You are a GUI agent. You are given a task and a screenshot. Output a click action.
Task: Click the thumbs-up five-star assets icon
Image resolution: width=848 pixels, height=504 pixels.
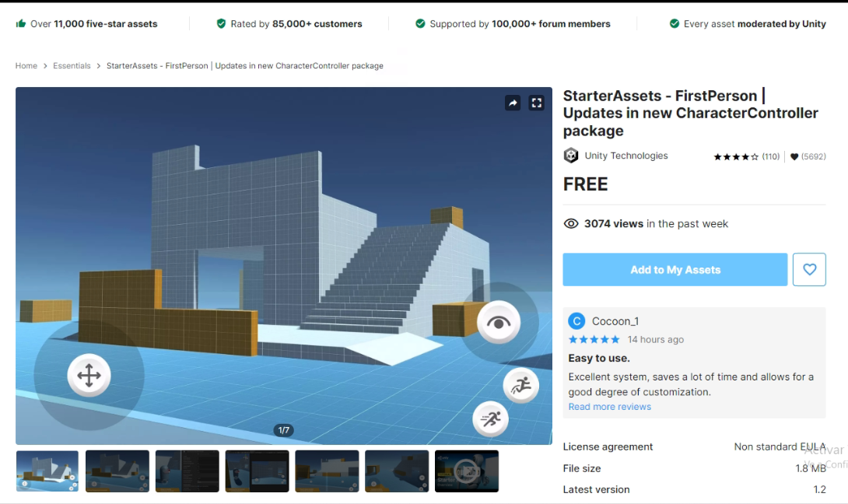tap(21, 23)
